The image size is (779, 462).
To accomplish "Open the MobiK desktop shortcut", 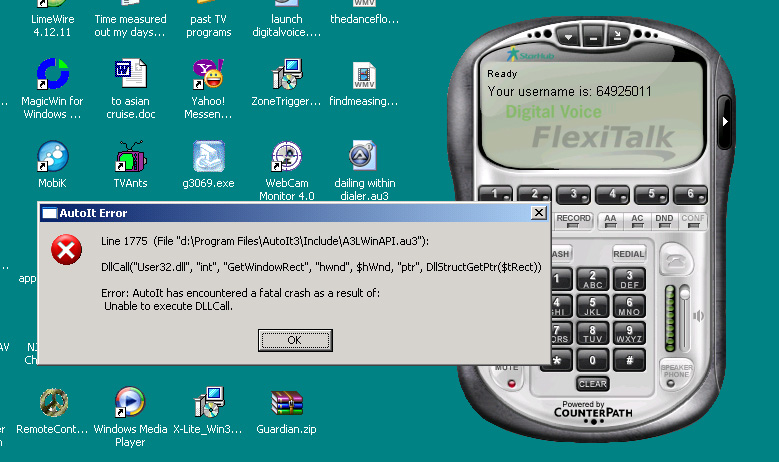I will pos(52,164).
